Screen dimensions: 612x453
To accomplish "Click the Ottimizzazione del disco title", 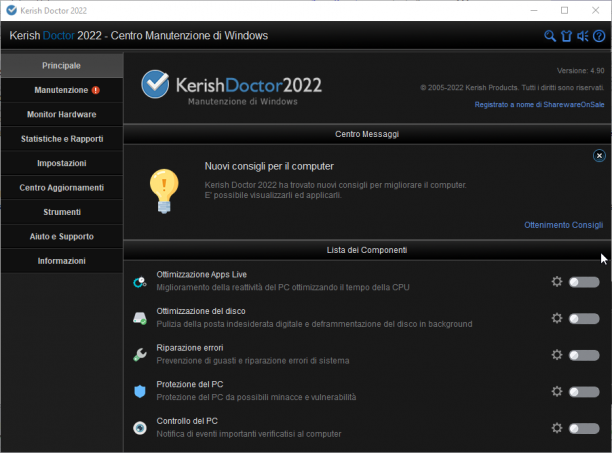I will point(201,311).
